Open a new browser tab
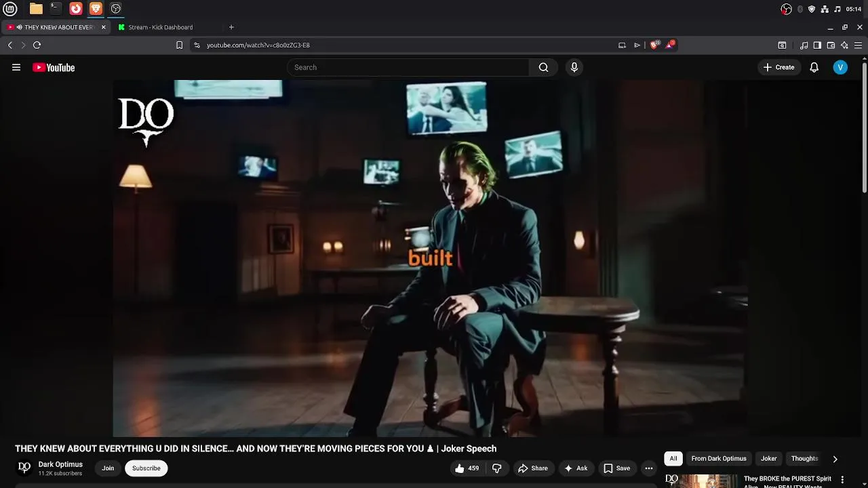The height and width of the screenshot is (488, 868). click(x=231, y=27)
